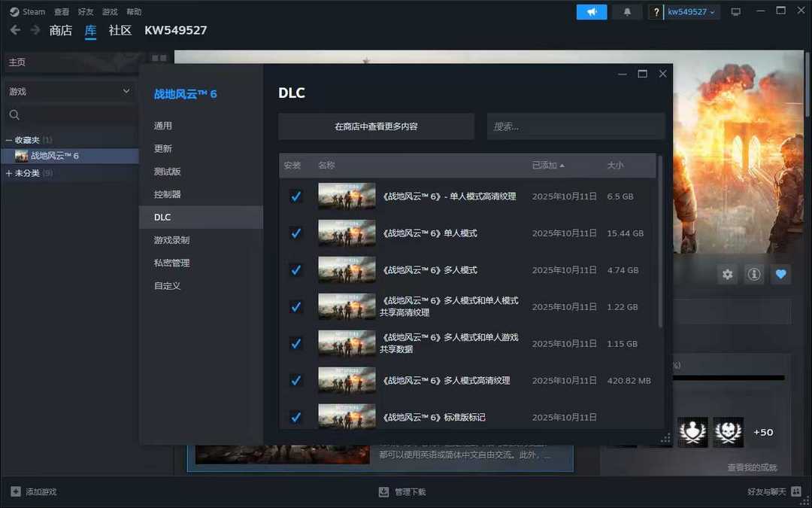Open the game info icon
This screenshot has width=812, height=508.
[753, 275]
